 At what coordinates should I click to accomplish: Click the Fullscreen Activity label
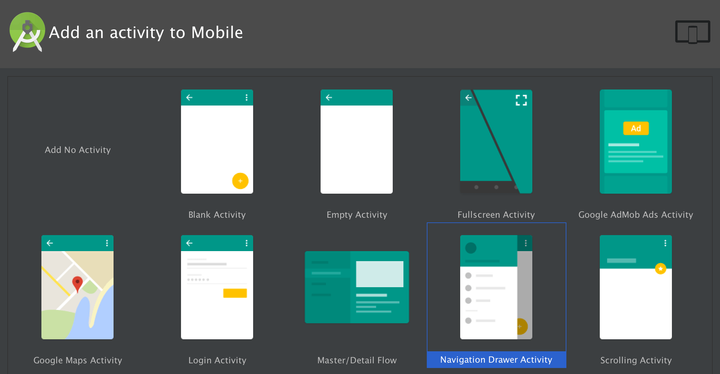[496, 215]
